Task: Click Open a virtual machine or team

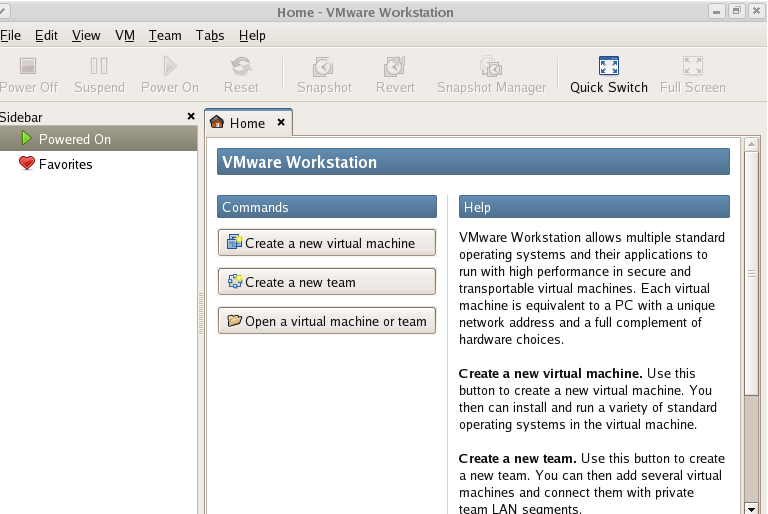Action: coord(327,321)
